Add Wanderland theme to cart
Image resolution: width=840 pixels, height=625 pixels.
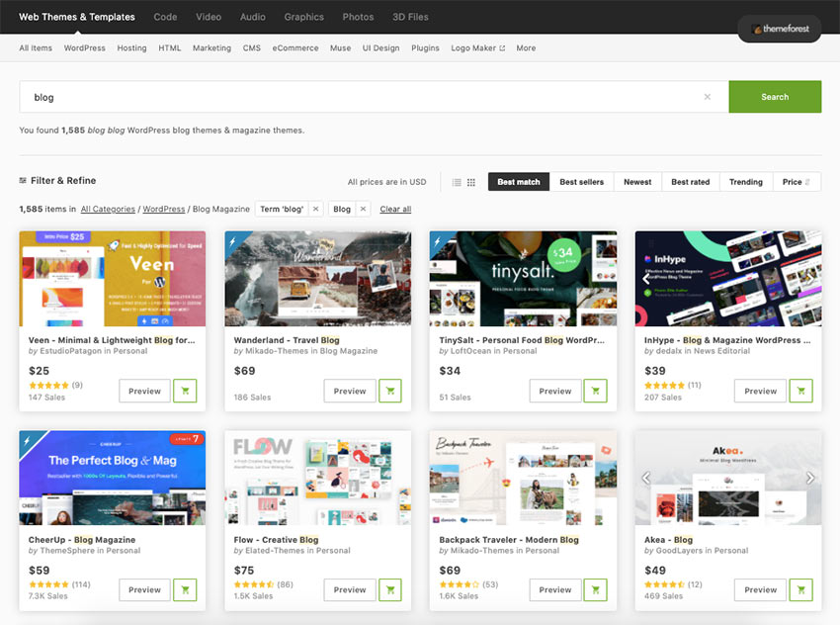(x=390, y=391)
